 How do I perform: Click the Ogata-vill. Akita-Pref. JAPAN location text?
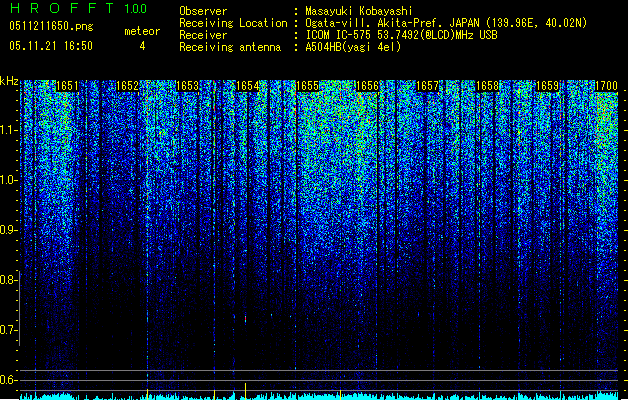click(446, 23)
